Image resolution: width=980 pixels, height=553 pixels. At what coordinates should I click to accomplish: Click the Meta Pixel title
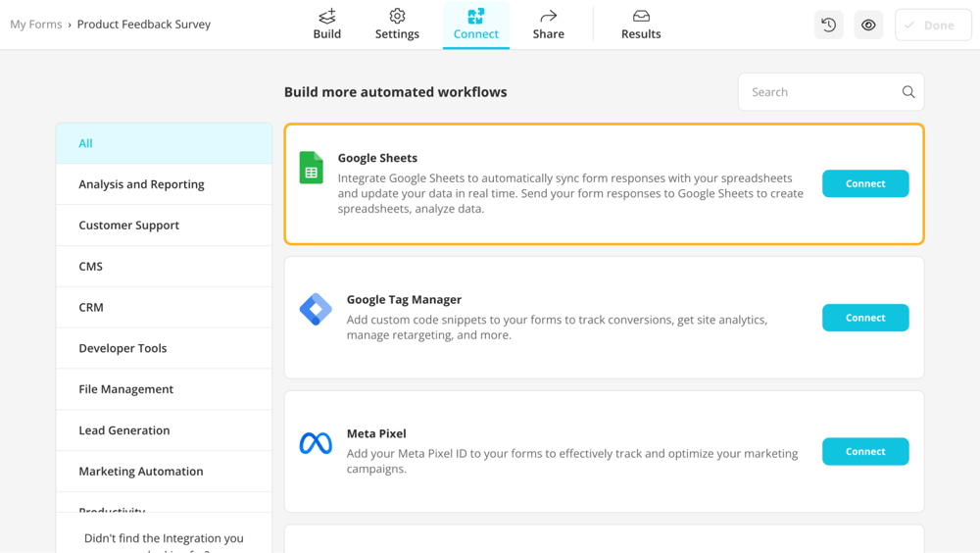coord(376,433)
